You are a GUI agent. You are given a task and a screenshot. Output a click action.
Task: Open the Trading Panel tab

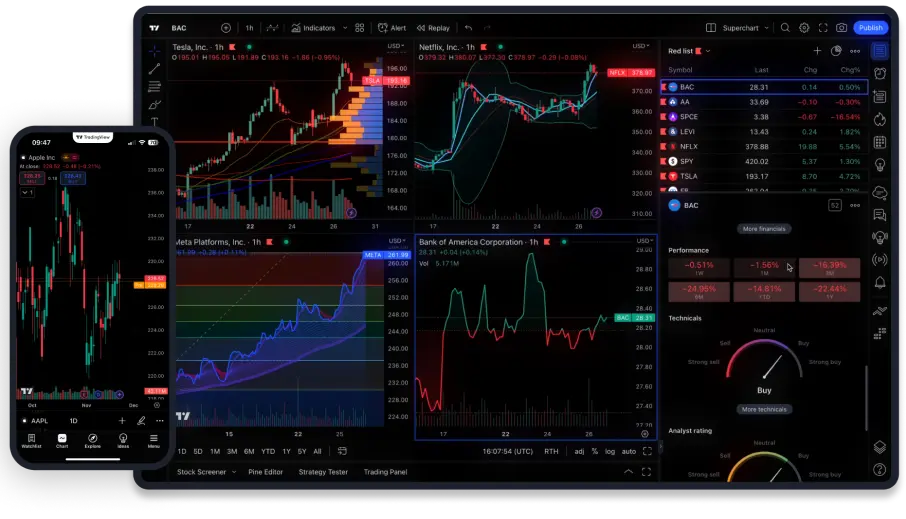[x=385, y=472]
